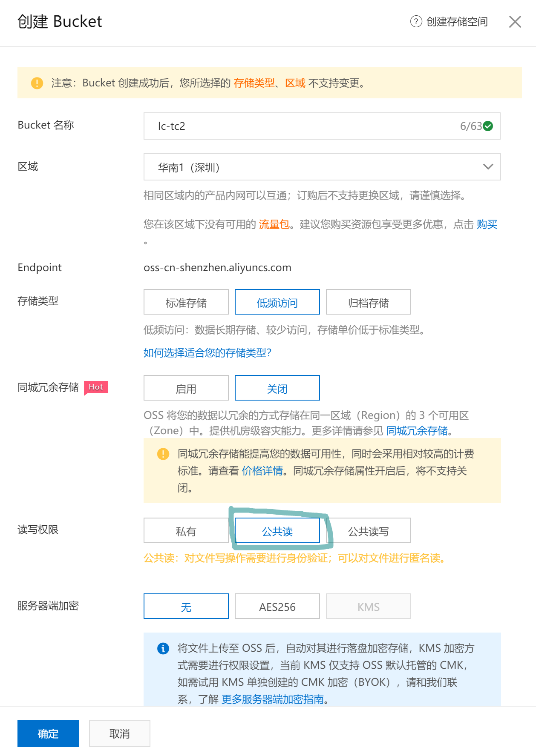
Task: Click the blue encryption info icon
Action: click(163, 648)
